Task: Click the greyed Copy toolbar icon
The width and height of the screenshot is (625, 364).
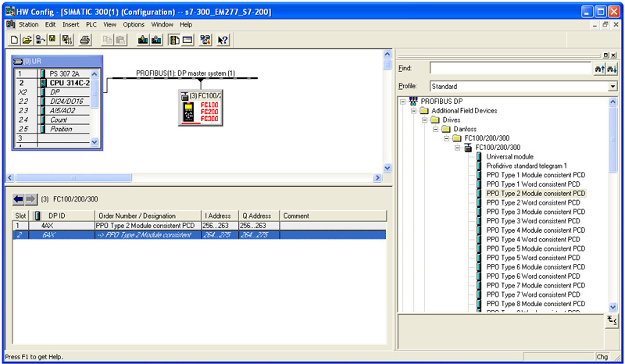Action: point(108,40)
